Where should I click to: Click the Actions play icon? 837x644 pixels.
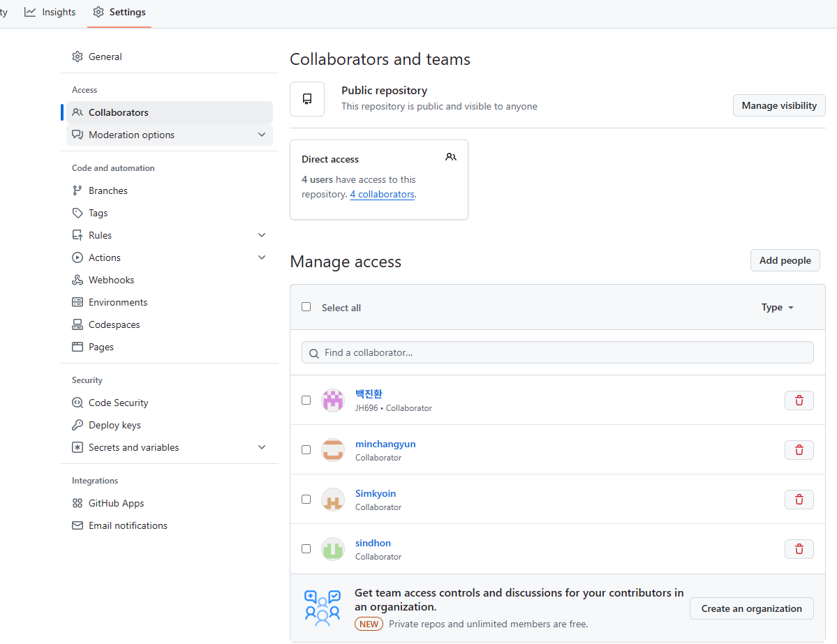(x=77, y=257)
